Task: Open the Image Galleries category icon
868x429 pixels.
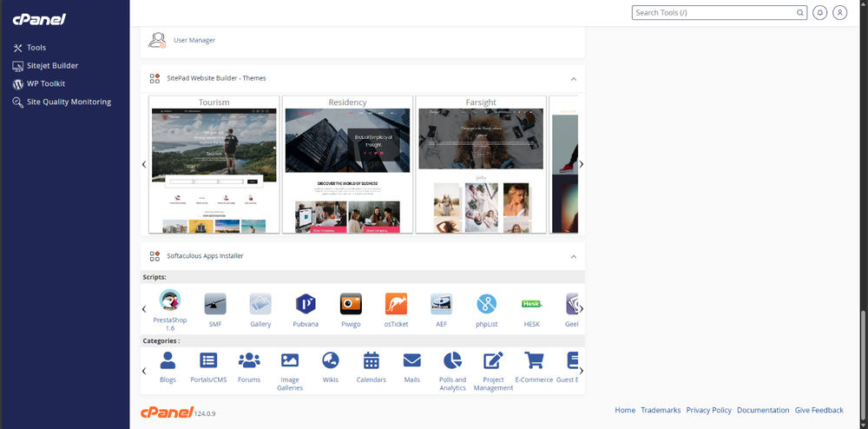Action: tap(290, 360)
